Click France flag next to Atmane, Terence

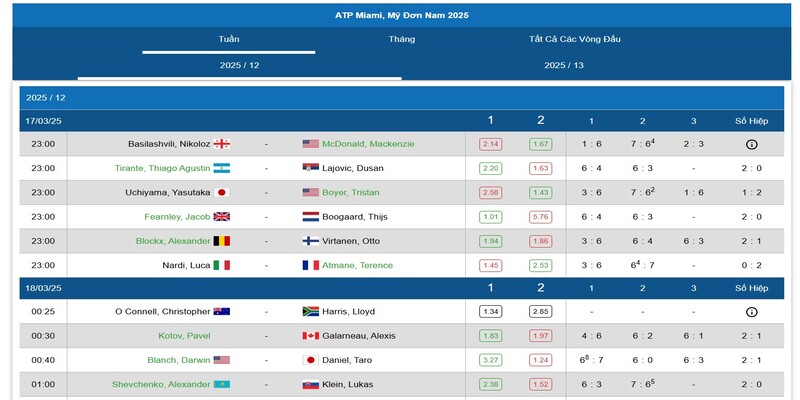click(x=311, y=265)
